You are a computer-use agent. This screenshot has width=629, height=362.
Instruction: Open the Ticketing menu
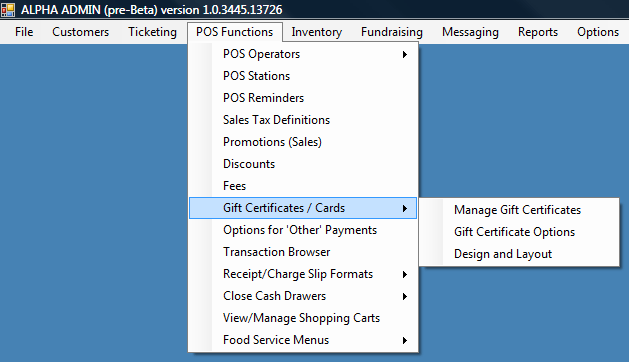click(152, 32)
